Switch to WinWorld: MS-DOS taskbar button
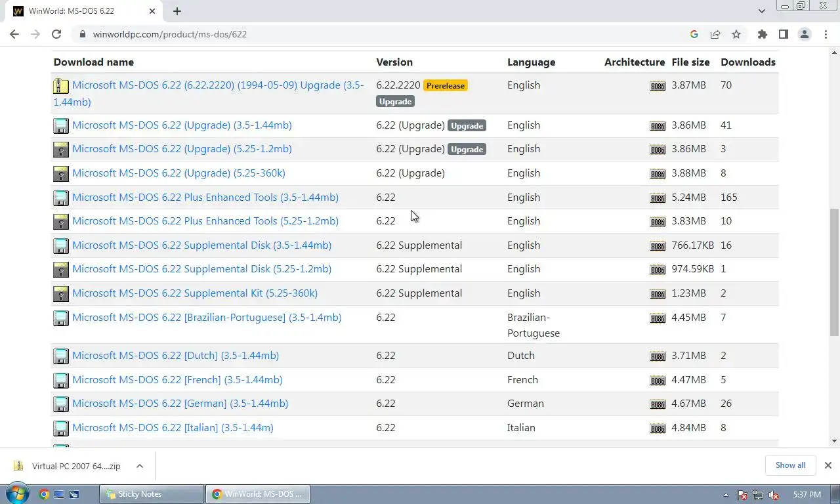The image size is (840, 504). (x=258, y=494)
